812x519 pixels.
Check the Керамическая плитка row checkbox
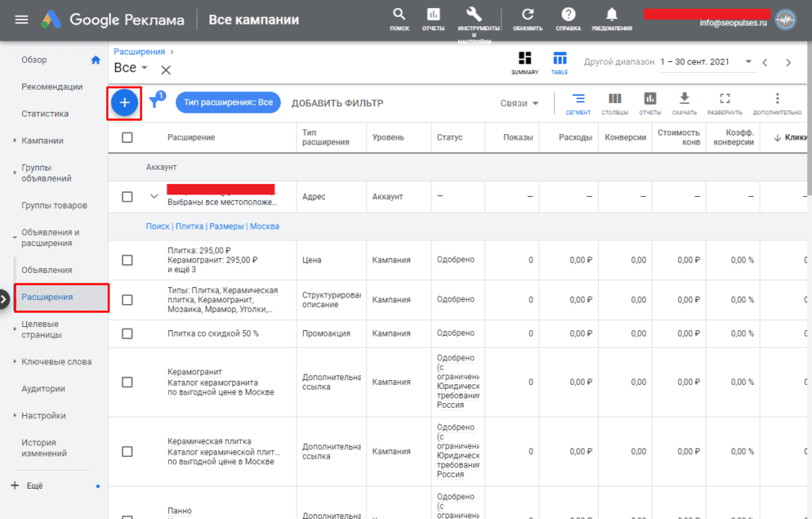point(127,452)
